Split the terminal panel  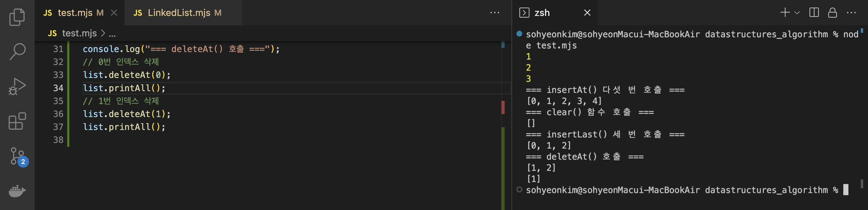[x=814, y=13]
